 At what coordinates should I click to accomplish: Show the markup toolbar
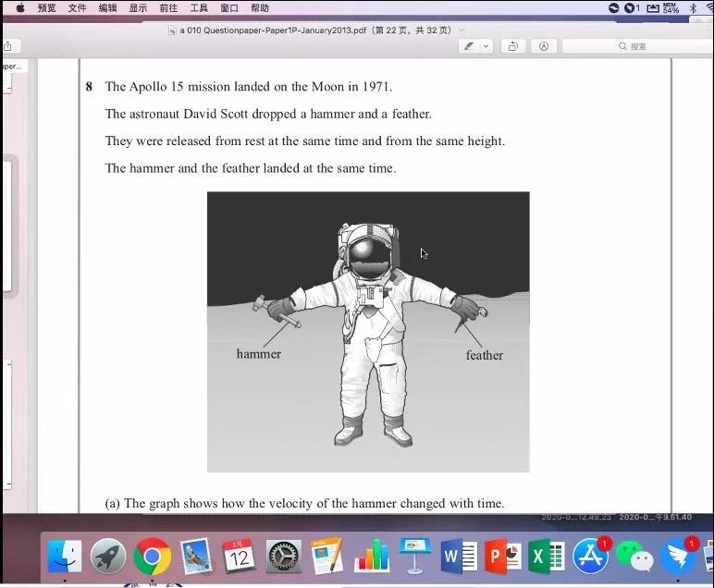click(544, 46)
